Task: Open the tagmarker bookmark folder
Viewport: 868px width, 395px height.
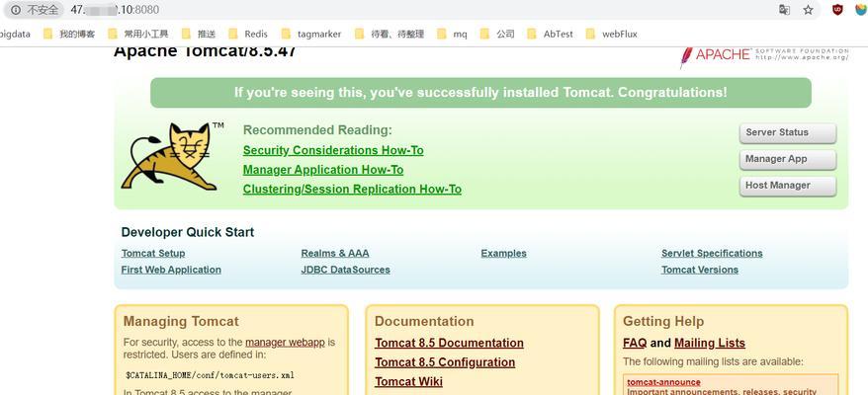Action: click(311, 35)
